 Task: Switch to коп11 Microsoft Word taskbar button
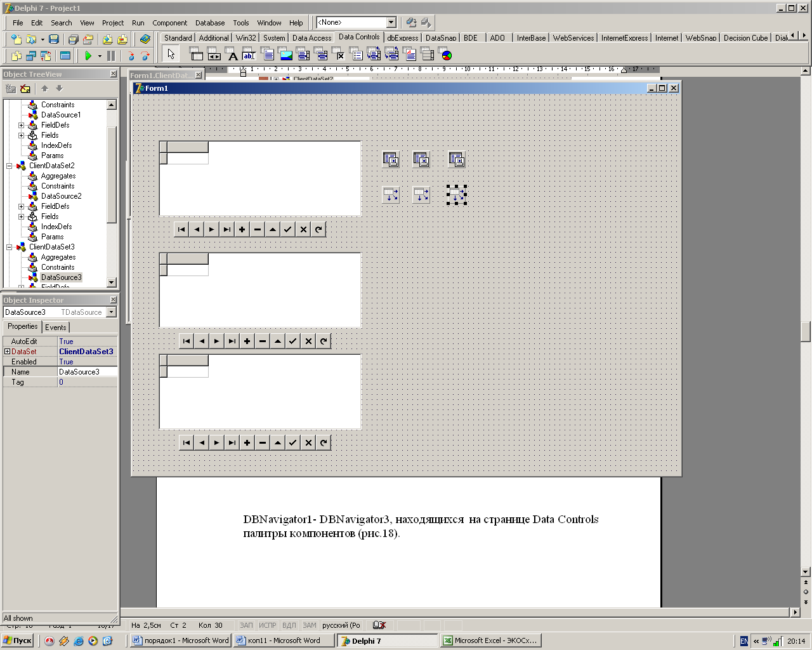click(284, 641)
